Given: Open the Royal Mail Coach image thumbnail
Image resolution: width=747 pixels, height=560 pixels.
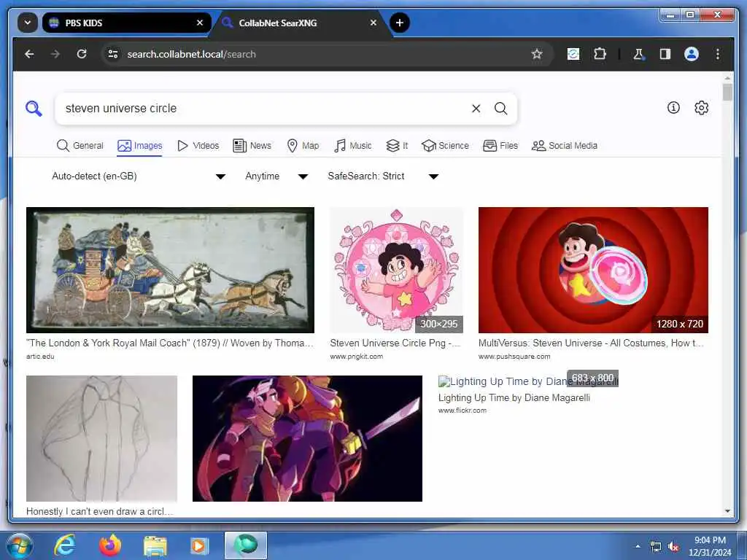Looking at the screenshot, I should click(x=170, y=270).
